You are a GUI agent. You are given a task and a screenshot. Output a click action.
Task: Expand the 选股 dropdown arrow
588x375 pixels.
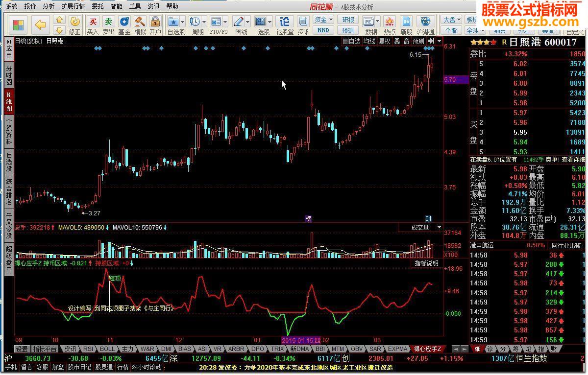pos(270,22)
